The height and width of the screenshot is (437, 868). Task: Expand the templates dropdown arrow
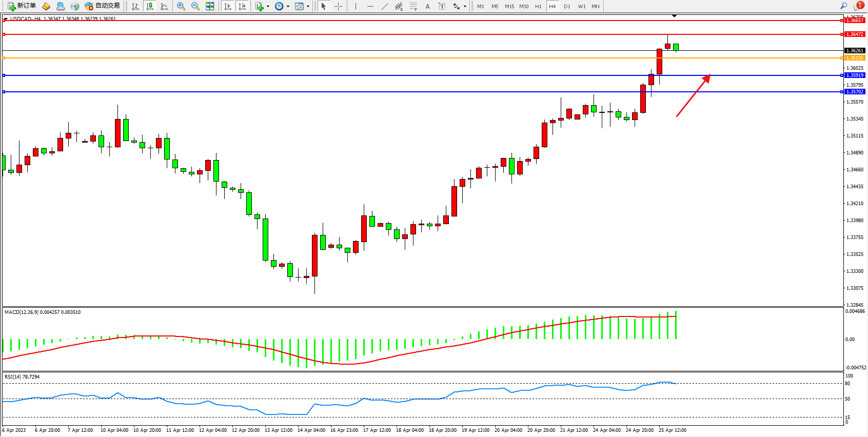coord(308,7)
